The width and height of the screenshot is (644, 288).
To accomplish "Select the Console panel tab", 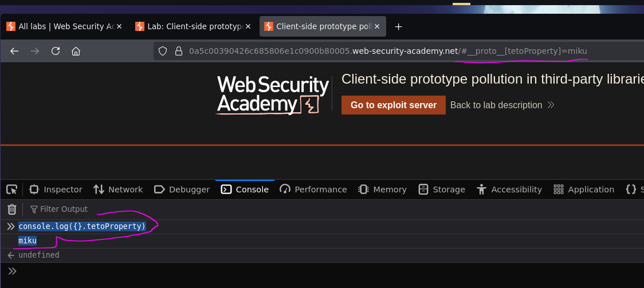I will click(x=245, y=190).
